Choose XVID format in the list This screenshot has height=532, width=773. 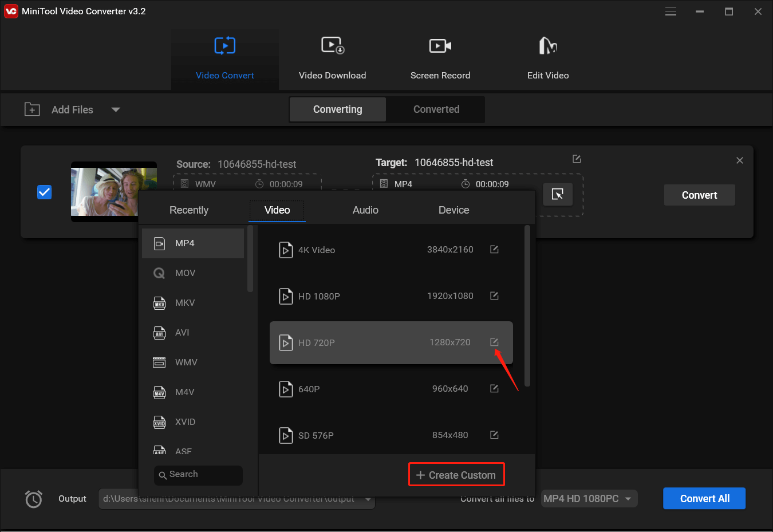193,422
